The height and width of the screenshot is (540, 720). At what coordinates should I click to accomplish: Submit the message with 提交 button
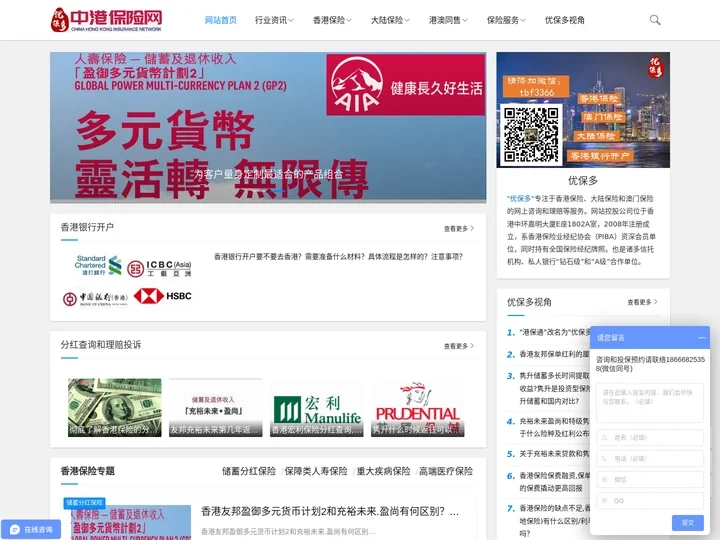(687, 523)
